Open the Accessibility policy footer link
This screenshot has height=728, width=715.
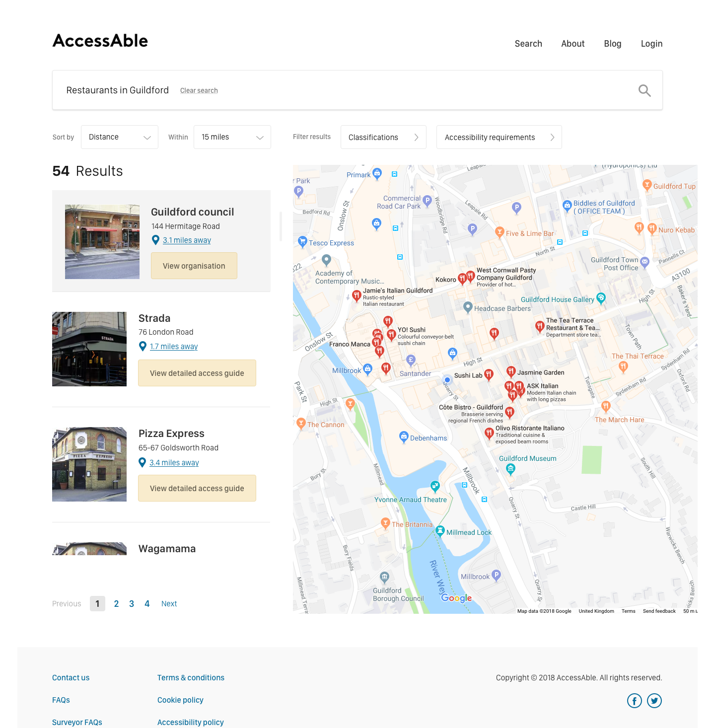point(191,723)
